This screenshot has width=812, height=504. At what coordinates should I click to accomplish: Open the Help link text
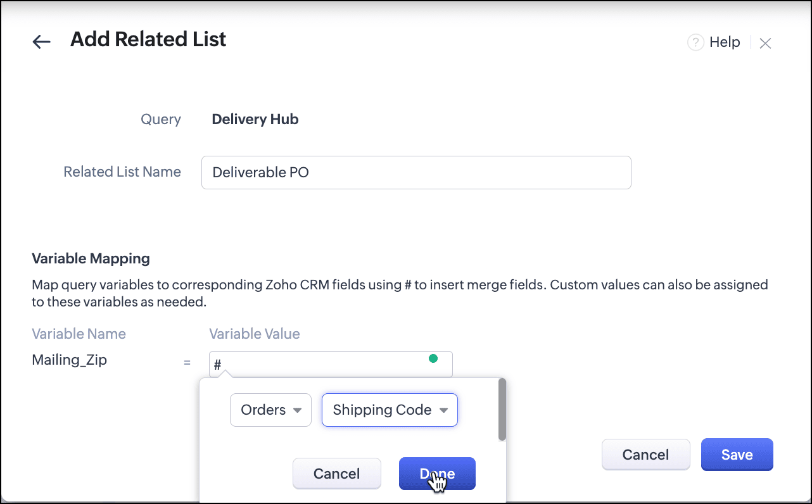point(725,42)
